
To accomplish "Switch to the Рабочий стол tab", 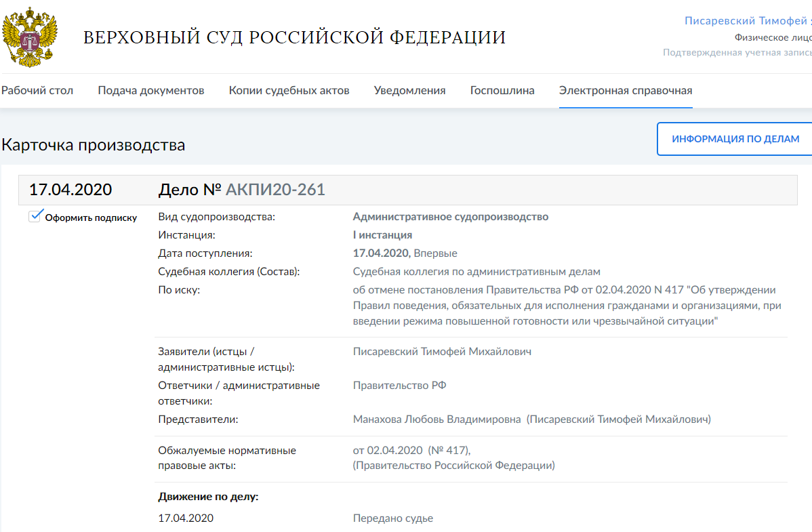I will (38, 89).
